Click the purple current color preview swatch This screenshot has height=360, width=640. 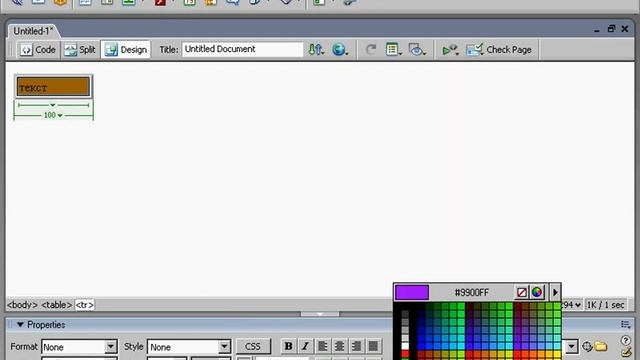[412, 292]
